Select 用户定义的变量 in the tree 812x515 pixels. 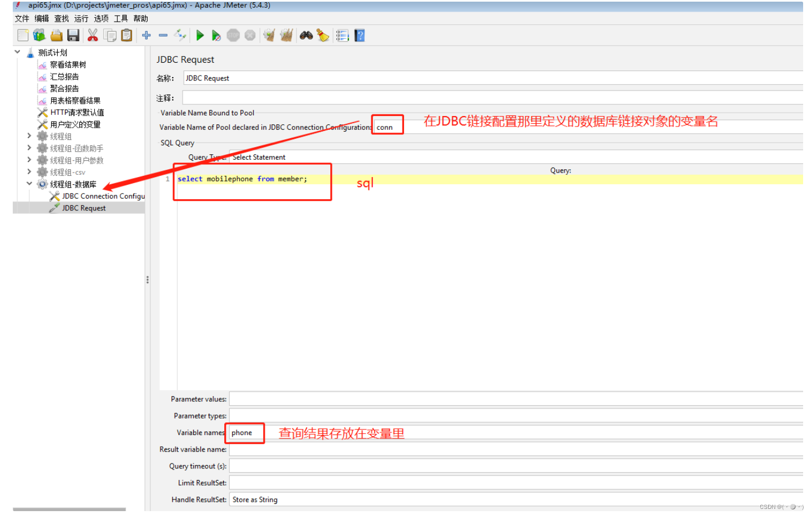point(75,124)
